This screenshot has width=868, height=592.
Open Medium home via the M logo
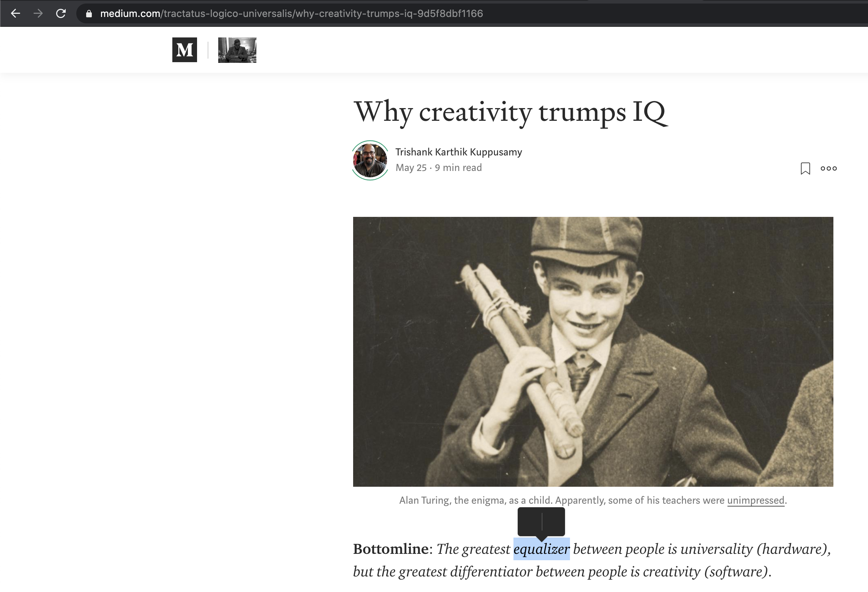184,50
